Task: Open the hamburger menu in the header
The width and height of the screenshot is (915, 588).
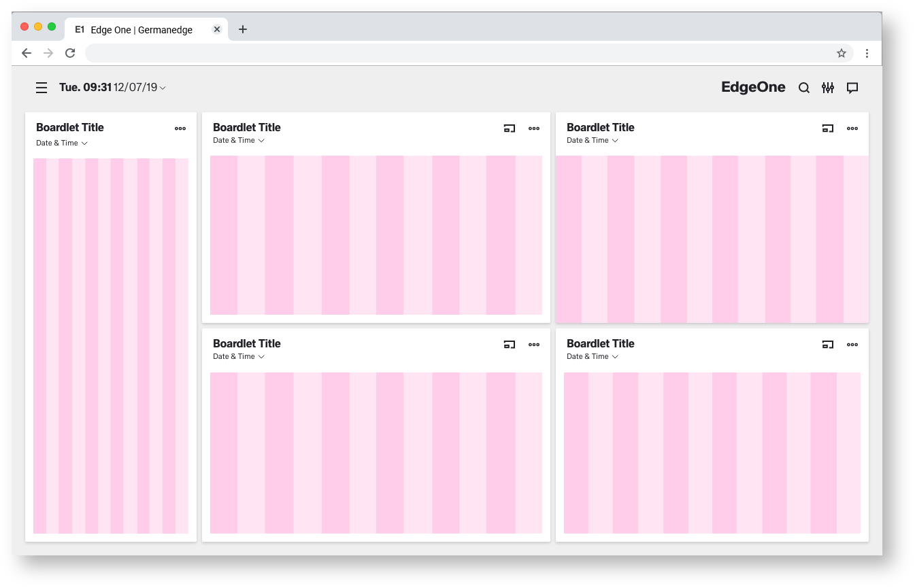Action: tap(41, 88)
